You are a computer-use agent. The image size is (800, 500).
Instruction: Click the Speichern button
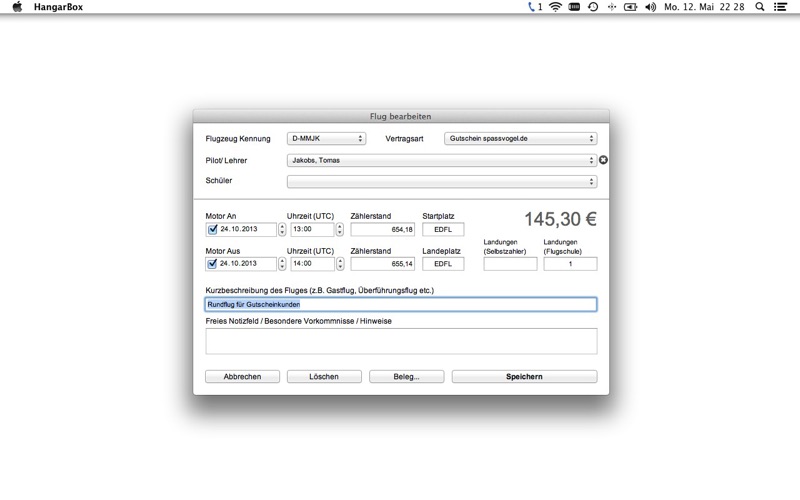pos(524,377)
